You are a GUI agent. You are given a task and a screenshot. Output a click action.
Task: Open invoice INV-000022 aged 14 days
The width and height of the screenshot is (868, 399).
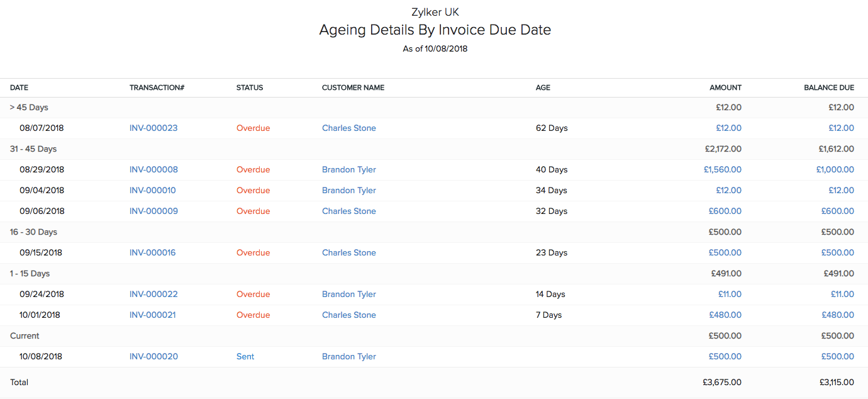pyautogui.click(x=153, y=294)
